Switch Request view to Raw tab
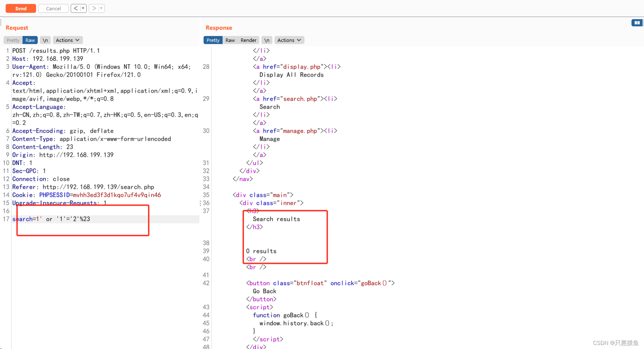The height and width of the screenshot is (349, 644). click(30, 40)
